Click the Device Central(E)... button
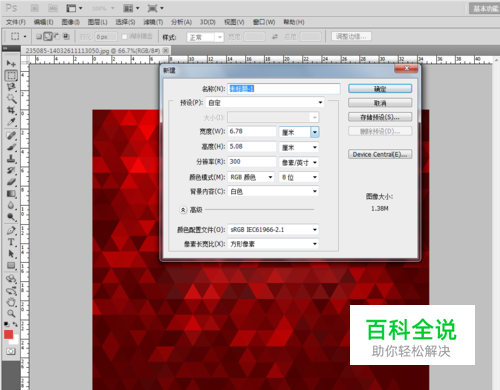 pos(380,154)
